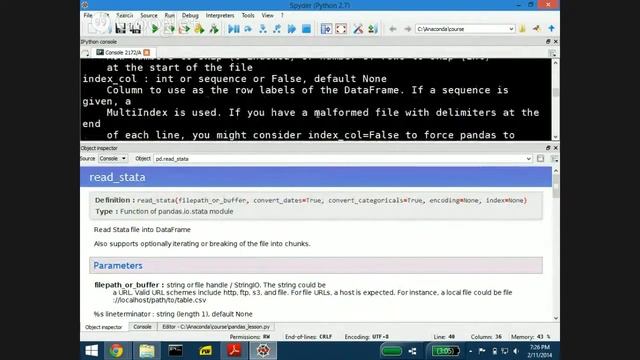
Task: Maximize current pane toolbar icon
Action: pyautogui.click(x=326, y=29)
